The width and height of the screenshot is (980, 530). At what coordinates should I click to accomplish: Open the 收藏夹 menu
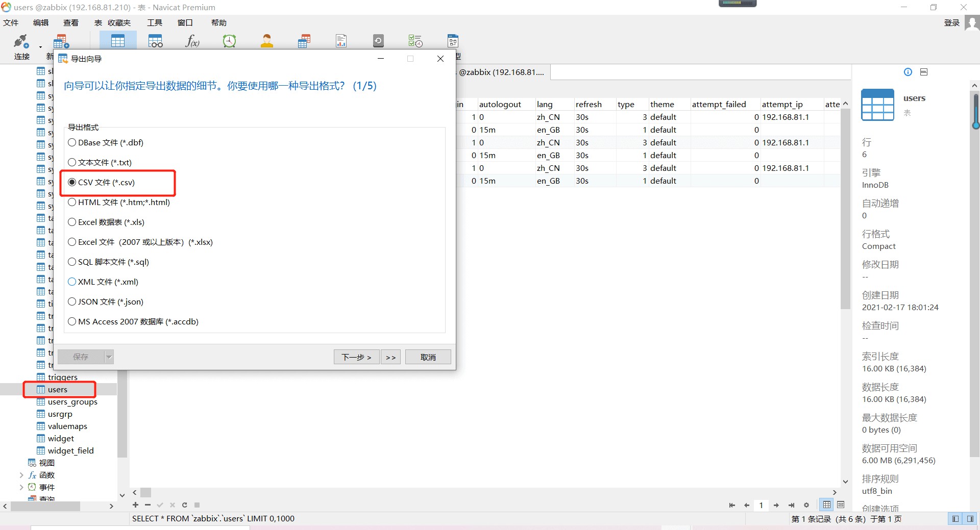pos(119,22)
